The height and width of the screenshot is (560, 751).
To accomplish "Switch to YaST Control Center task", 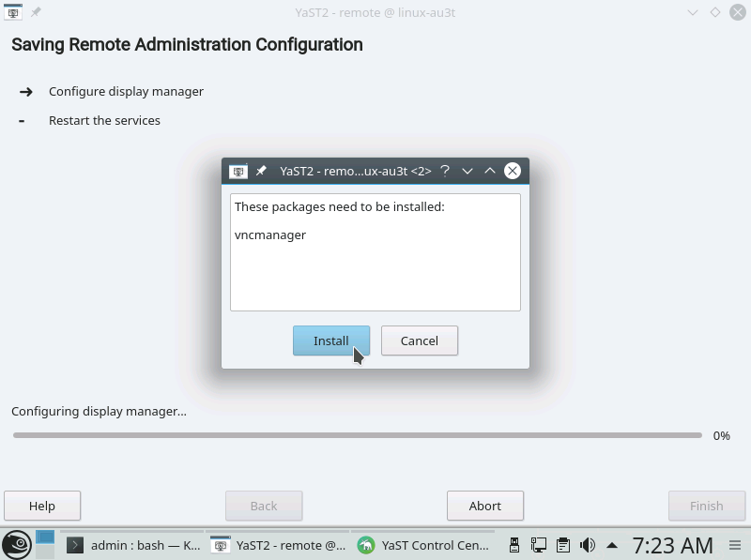I will [x=423, y=545].
